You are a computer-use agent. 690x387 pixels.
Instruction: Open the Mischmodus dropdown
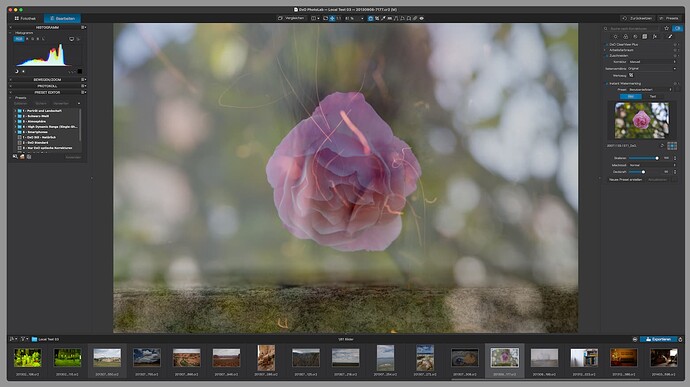point(653,165)
